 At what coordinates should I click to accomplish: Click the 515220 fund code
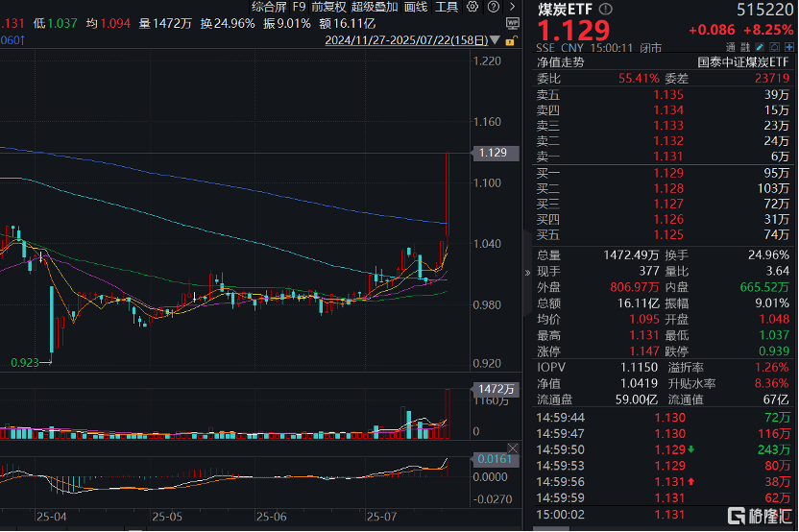coord(765,10)
